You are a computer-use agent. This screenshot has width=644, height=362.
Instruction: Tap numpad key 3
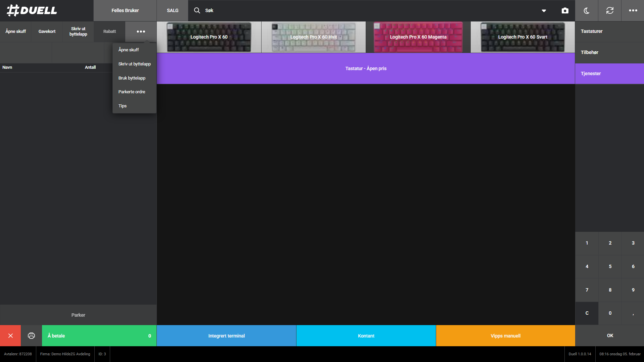click(x=633, y=243)
